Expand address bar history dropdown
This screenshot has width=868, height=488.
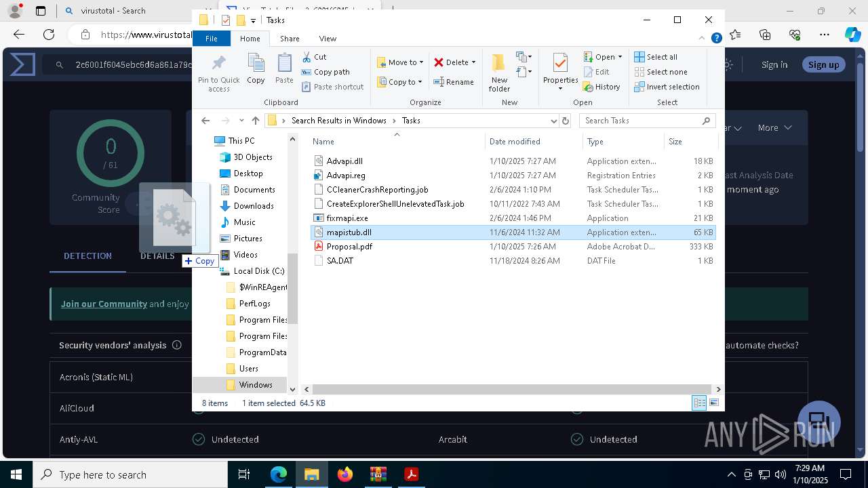click(x=554, y=121)
